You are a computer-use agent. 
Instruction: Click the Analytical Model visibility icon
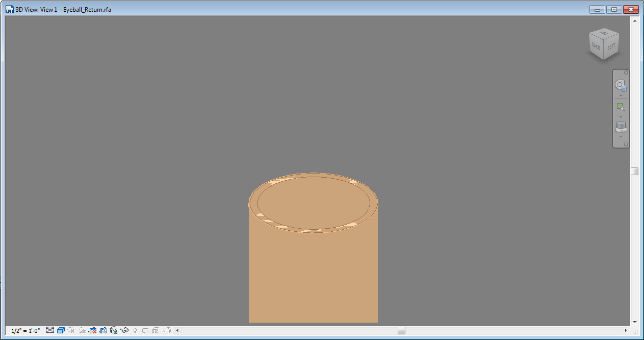point(156,331)
